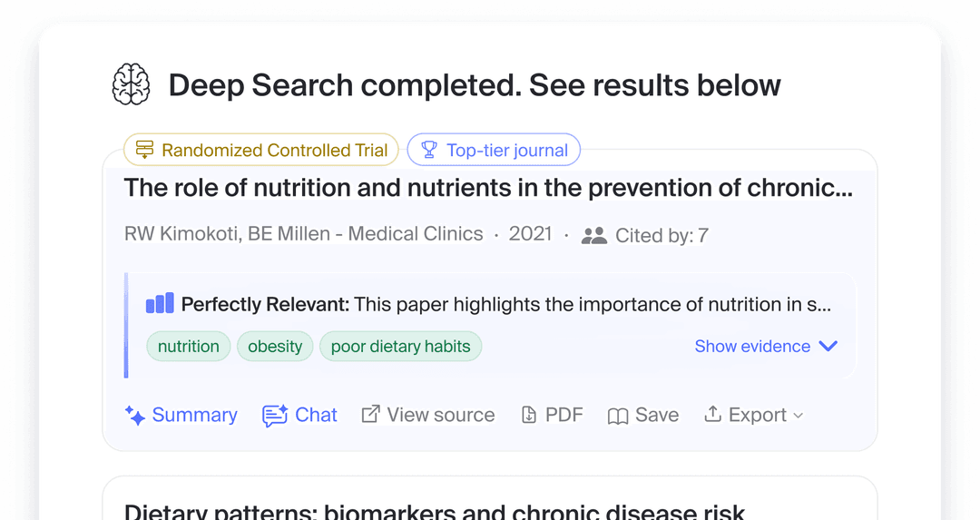Open the Dietary patterns biomarkers paper
Image resolution: width=980 pixels, height=520 pixels.
(x=435, y=512)
